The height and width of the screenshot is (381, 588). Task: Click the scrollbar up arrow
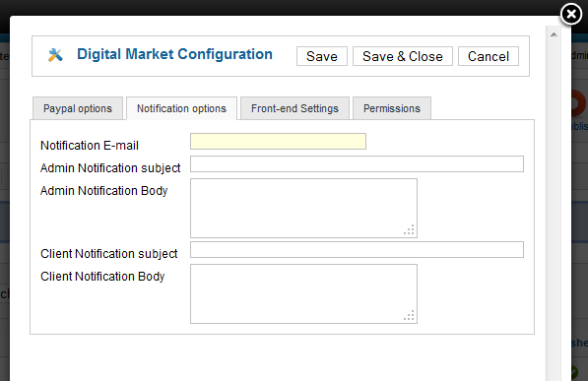click(554, 34)
